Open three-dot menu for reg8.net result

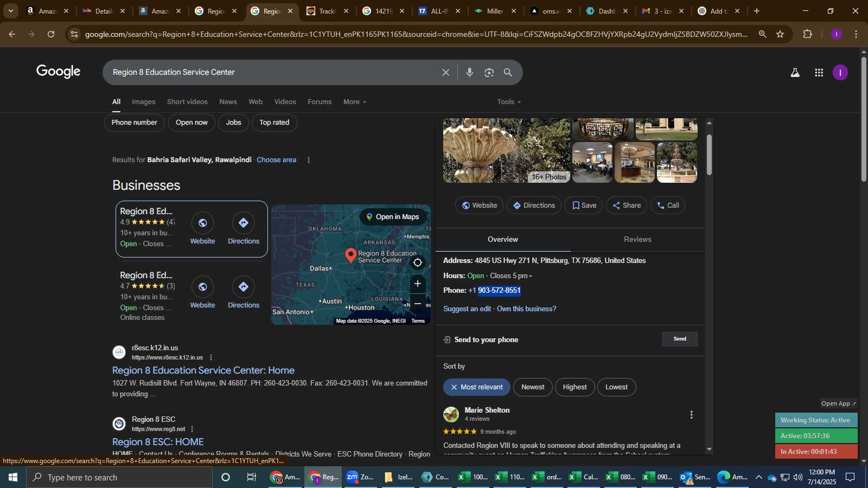click(x=192, y=429)
